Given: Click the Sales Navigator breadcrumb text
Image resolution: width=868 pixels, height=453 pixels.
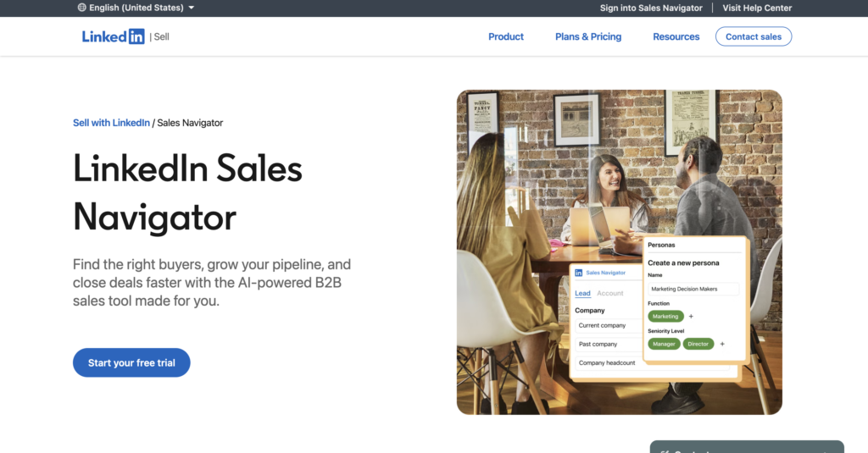Looking at the screenshot, I should (x=190, y=123).
